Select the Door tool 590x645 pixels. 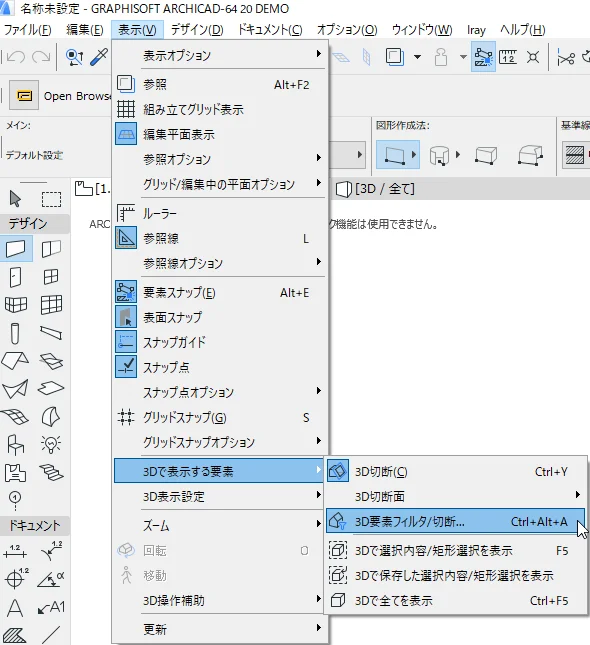point(15,277)
